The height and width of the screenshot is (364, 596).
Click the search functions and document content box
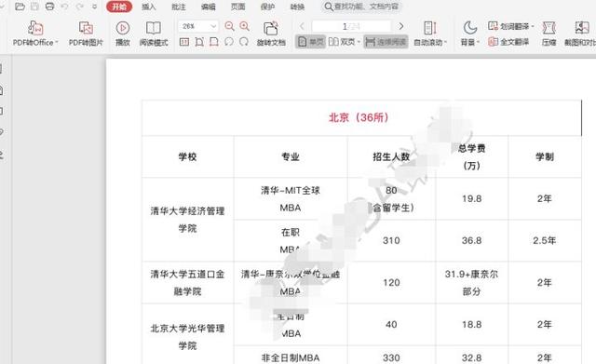(x=361, y=7)
